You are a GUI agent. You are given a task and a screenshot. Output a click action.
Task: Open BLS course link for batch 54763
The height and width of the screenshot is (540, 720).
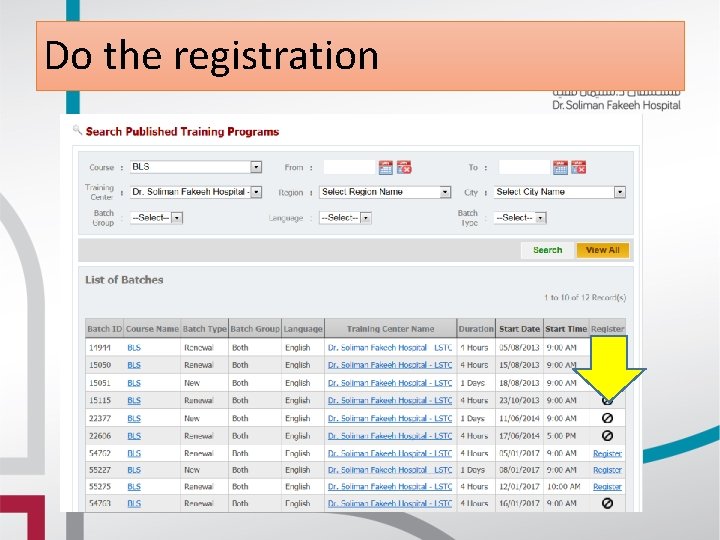[x=134, y=503]
